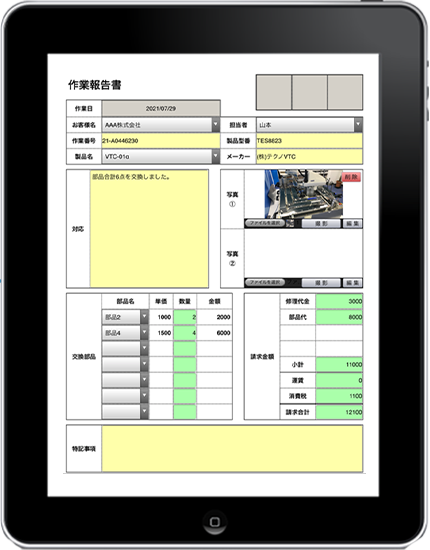Open the 部品2 part name dropdown
Image resolution: width=430 pixels, height=550 pixels.
tap(125, 317)
